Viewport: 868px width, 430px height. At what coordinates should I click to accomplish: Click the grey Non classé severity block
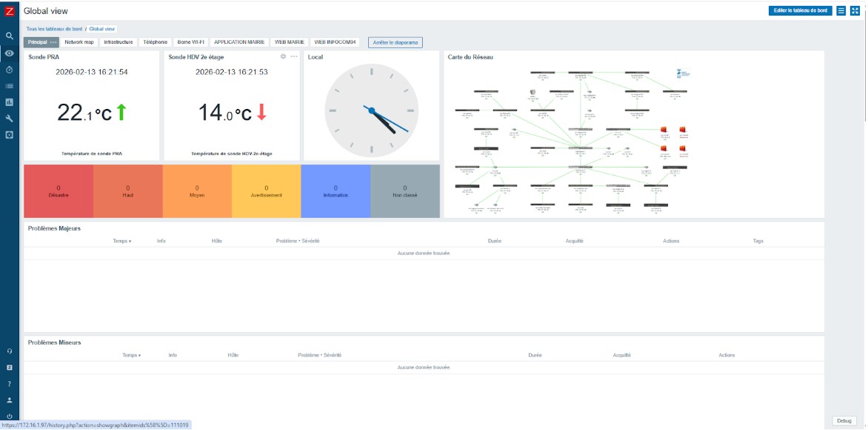point(404,191)
